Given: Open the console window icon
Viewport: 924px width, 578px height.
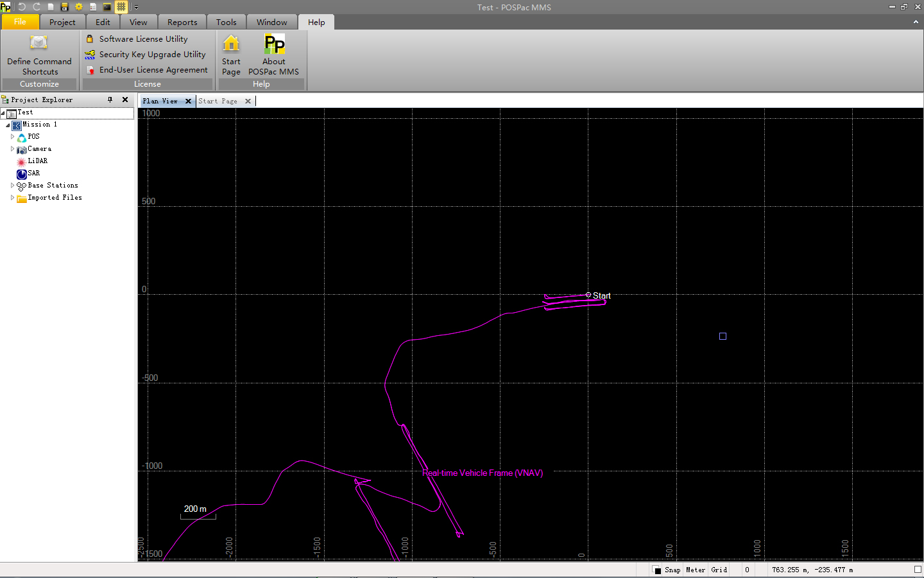Looking at the screenshot, I should pos(107,6).
